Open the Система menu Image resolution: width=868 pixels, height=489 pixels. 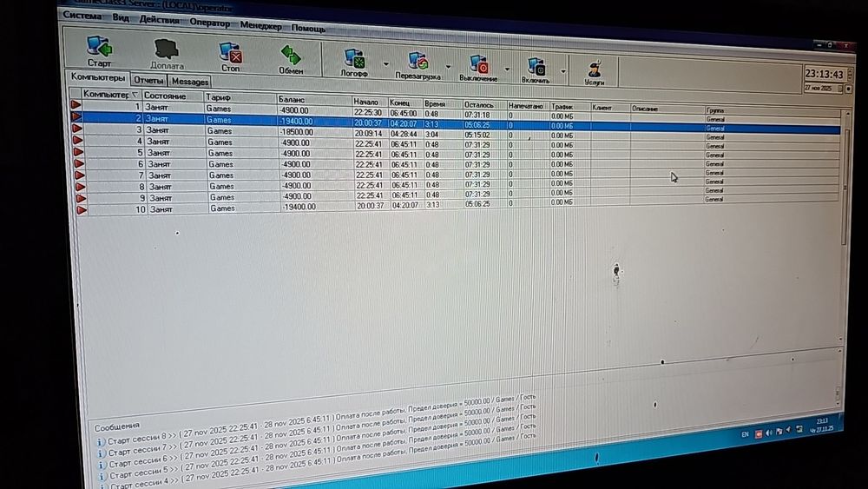pyautogui.click(x=82, y=15)
